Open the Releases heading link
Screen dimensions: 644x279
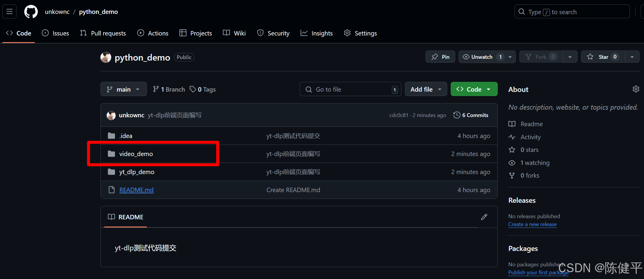[x=522, y=200]
